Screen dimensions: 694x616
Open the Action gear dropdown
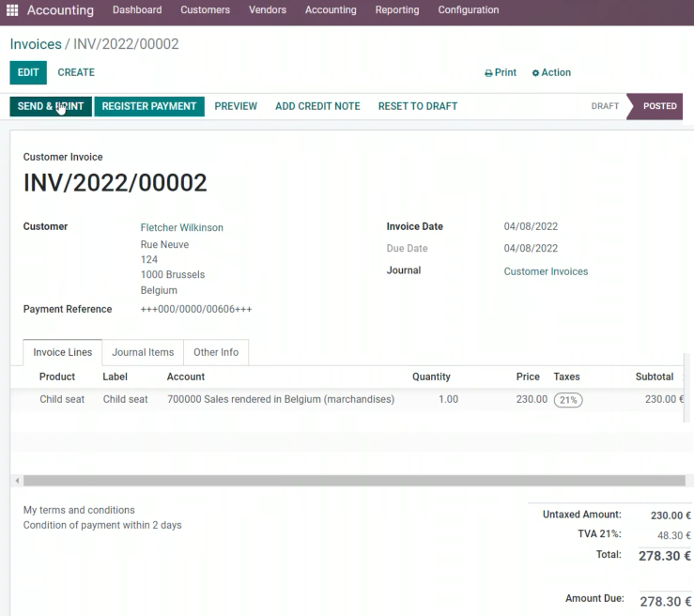tap(551, 72)
